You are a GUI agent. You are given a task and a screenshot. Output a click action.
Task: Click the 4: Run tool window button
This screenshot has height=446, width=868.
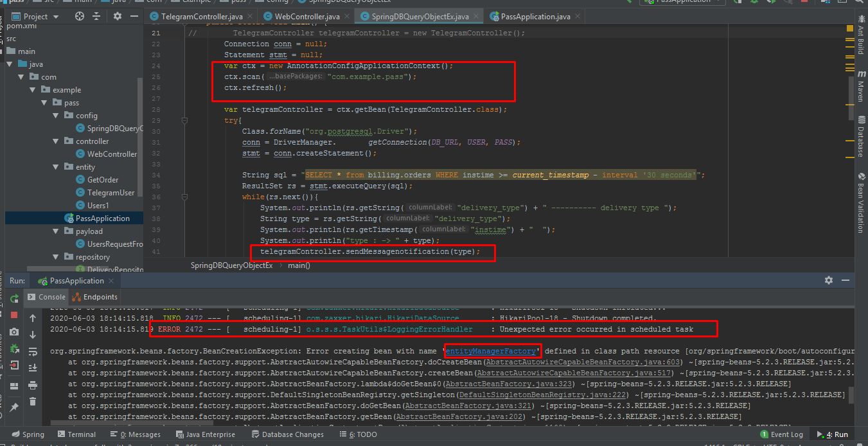(832, 434)
